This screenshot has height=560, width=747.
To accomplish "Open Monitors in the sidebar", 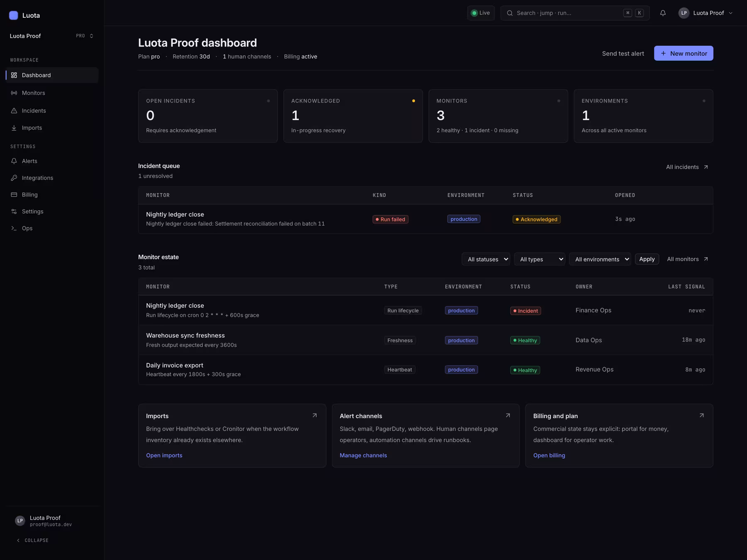I will coord(52,93).
